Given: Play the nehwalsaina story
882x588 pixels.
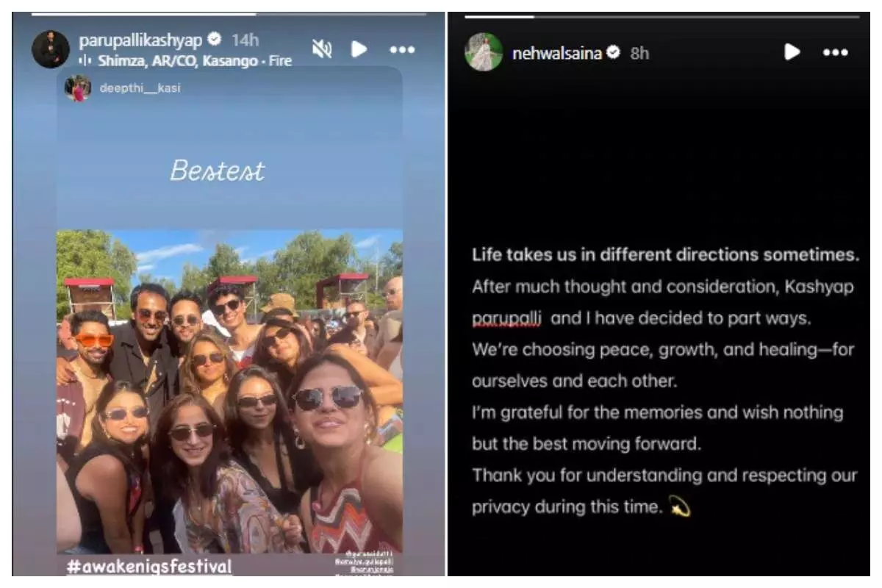Looking at the screenshot, I should [x=792, y=52].
